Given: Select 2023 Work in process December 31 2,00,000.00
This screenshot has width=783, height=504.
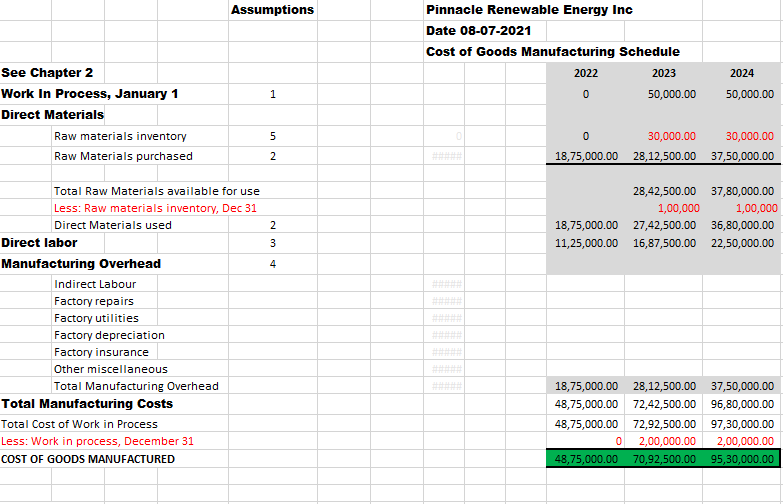Looking at the screenshot, I should pyautogui.click(x=667, y=441).
